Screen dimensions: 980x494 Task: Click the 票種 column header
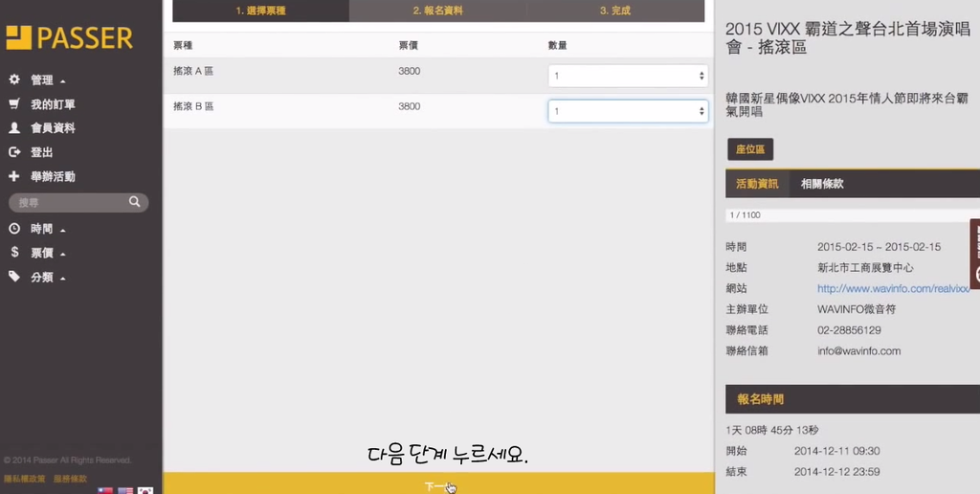coord(183,46)
